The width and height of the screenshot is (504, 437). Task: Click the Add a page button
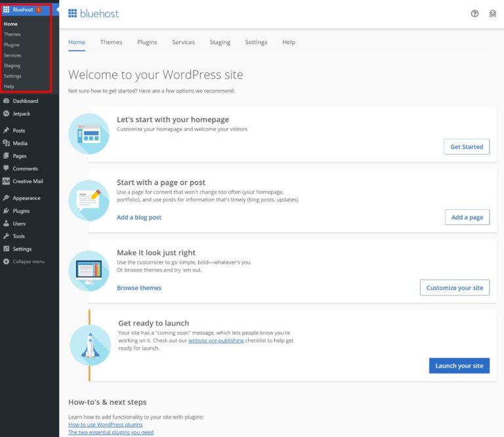(467, 217)
